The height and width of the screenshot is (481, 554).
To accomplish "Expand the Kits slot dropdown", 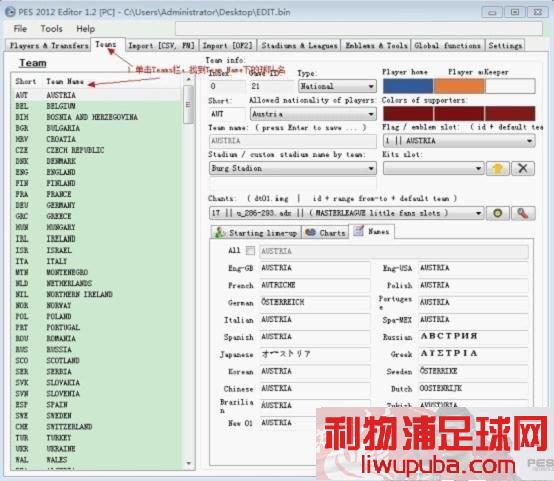I will 433,168.
